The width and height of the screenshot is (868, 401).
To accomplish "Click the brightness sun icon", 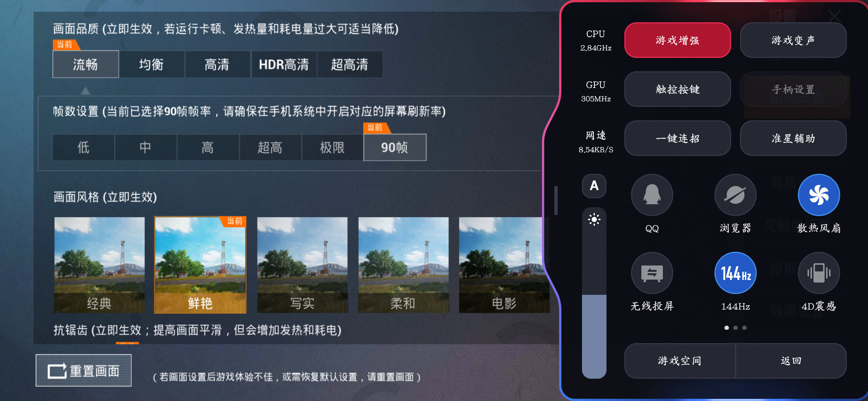I will (x=594, y=219).
